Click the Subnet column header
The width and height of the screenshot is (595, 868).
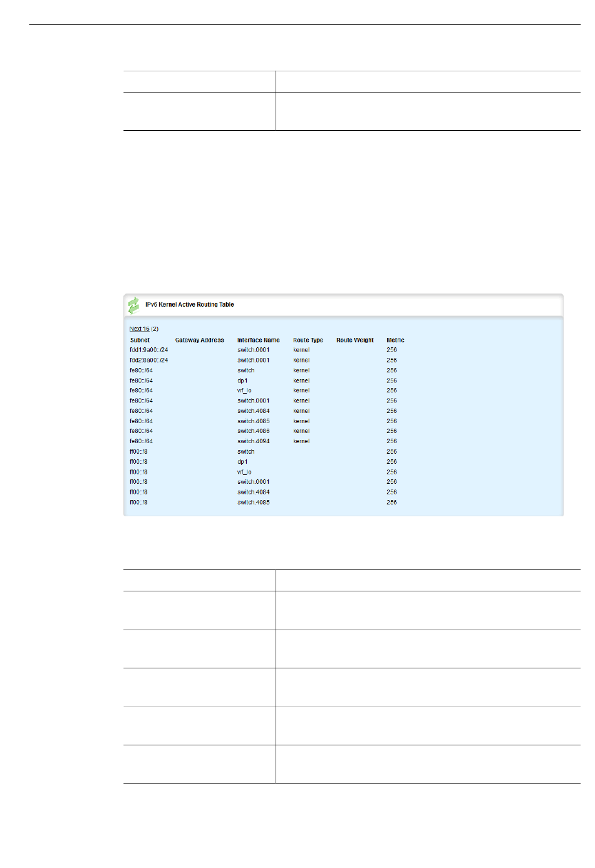(140, 340)
